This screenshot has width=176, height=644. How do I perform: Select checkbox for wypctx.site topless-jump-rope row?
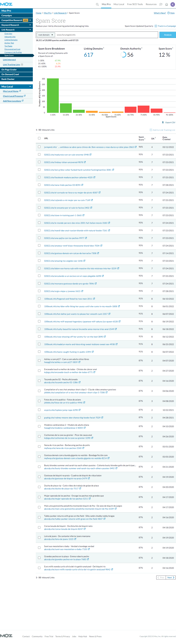(39, 410)
